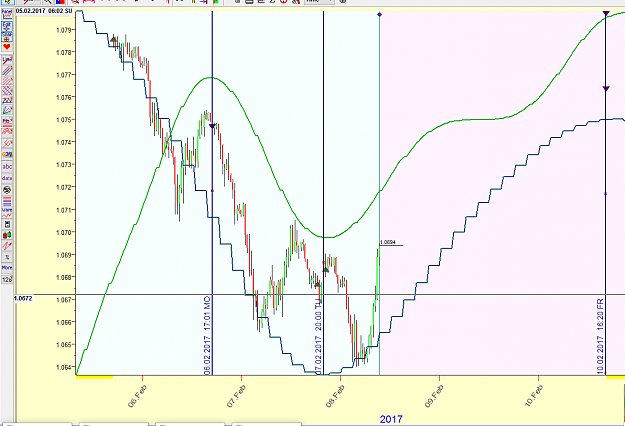Click the up triangle marker near 1.0785 price
Viewport: 625px width, 426px height.
tap(113, 39)
